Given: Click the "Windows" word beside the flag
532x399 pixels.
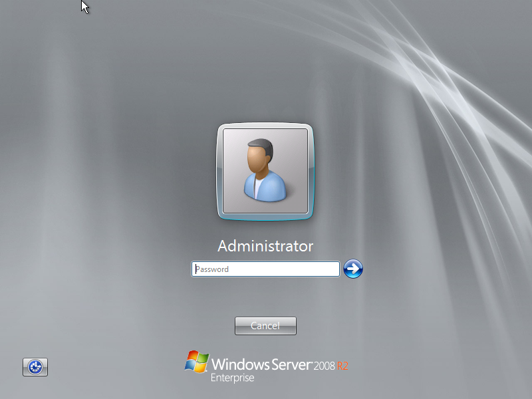Looking at the screenshot, I should [240, 364].
